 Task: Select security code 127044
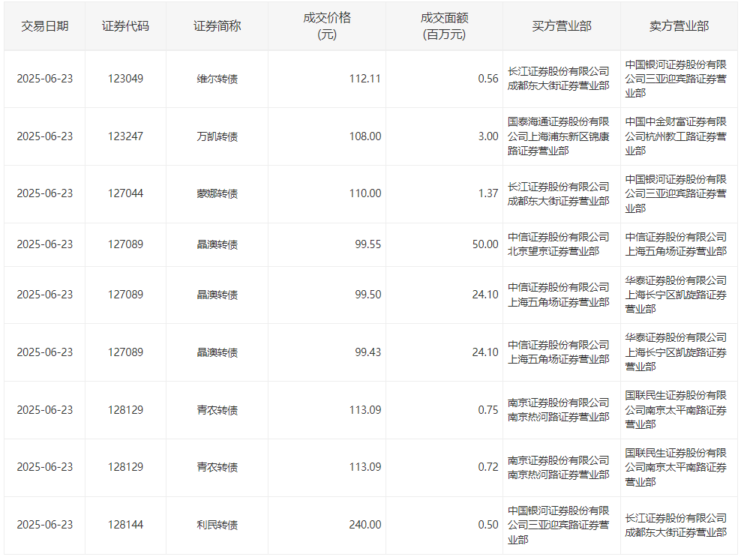(x=125, y=193)
